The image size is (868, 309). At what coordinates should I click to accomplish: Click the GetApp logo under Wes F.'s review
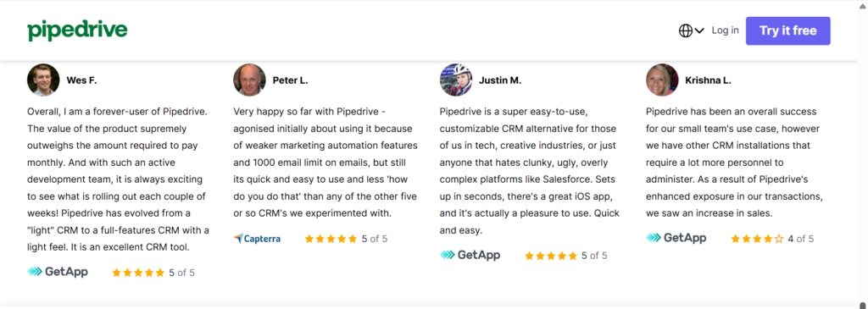pos(58,272)
